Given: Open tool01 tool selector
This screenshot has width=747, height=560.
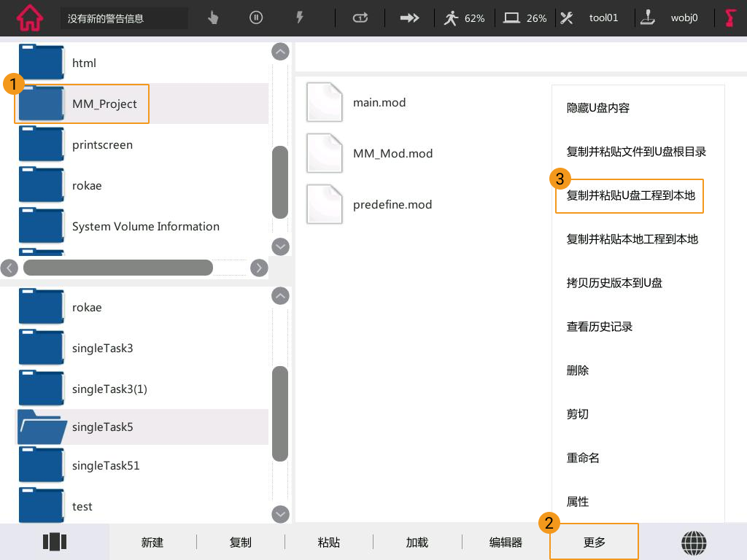Looking at the screenshot, I should pos(591,18).
